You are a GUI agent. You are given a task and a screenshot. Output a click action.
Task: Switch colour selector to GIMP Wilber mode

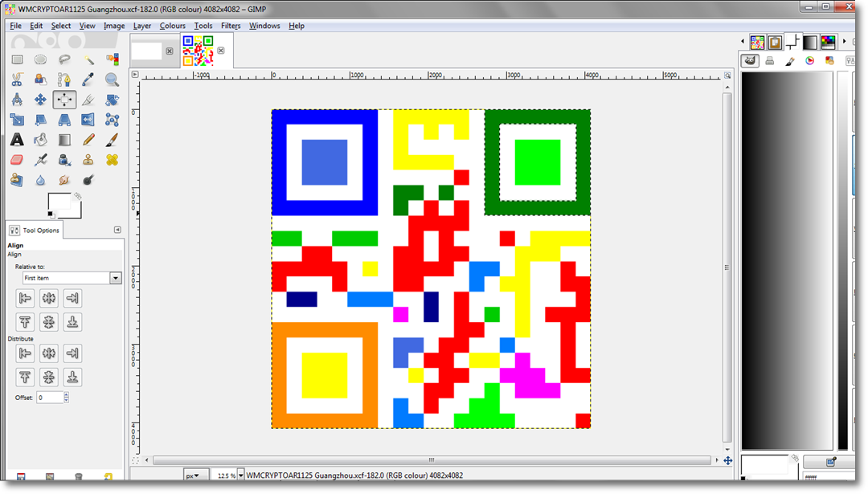click(750, 61)
